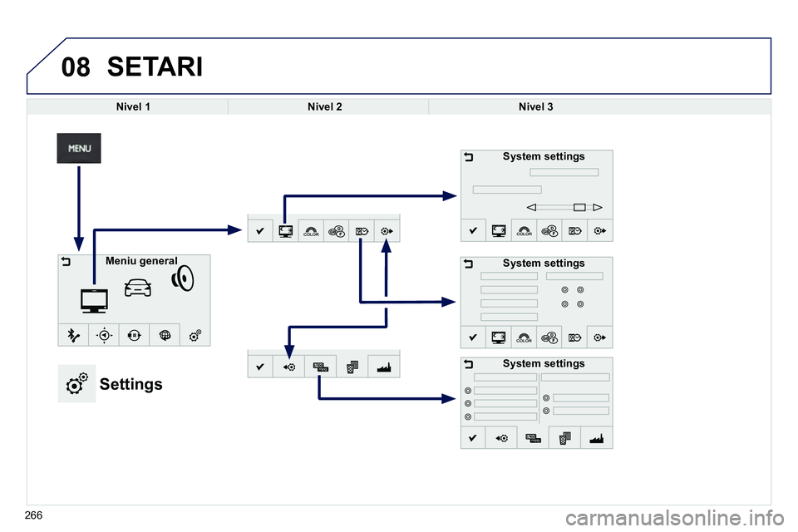Click gear with left arrow on Nivel 2 toolbar
This screenshot has width=798, height=532.
[288, 367]
